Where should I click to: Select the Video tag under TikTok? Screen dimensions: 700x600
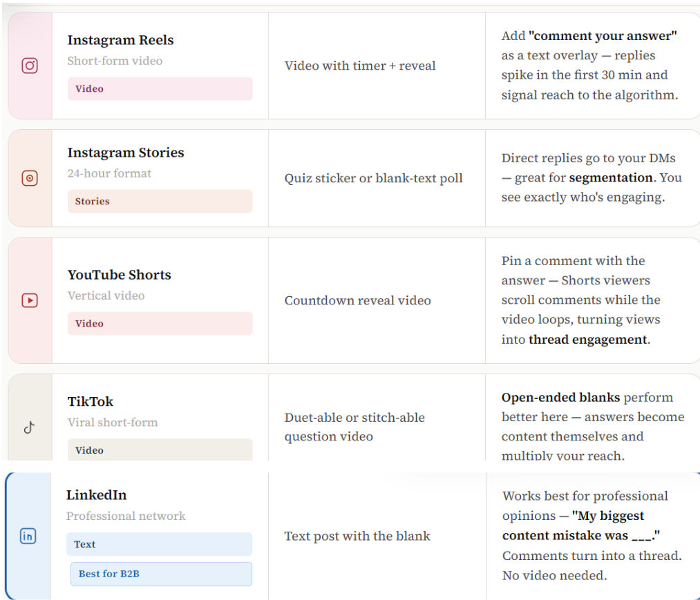point(160,449)
